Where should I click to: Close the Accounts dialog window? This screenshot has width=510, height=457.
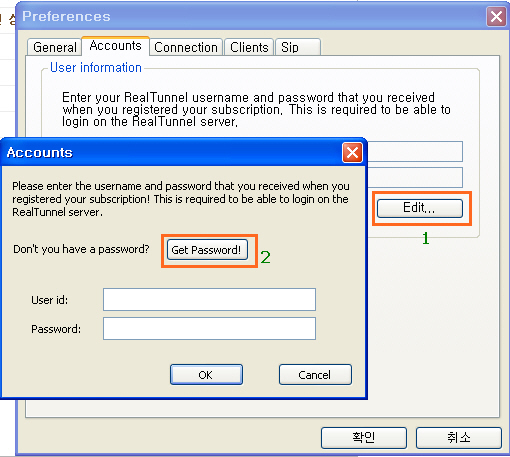click(352, 153)
